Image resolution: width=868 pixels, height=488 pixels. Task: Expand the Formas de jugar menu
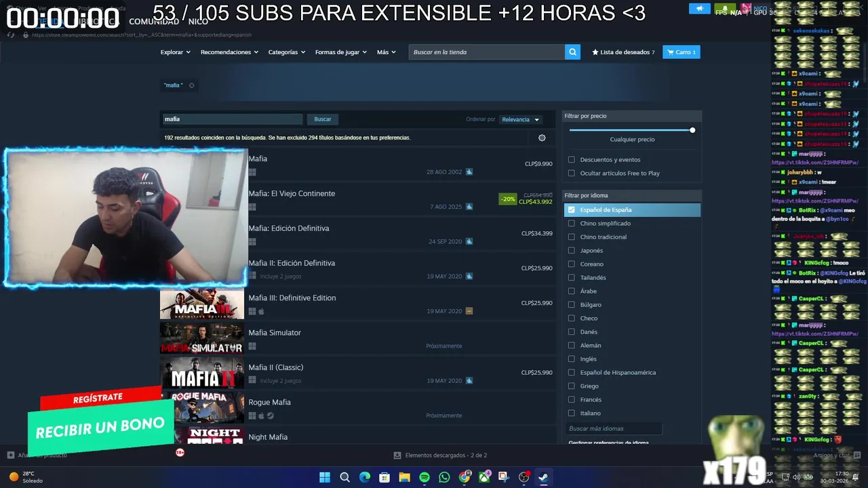click(340, 52)
